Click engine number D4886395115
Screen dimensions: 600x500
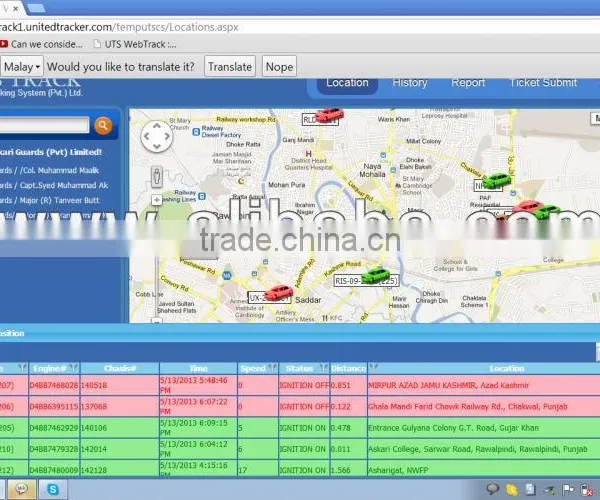(x=54, y=406)
